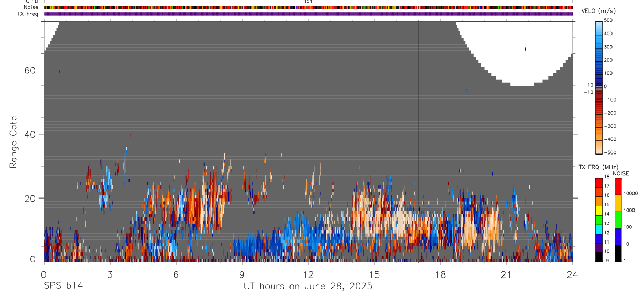Click the x-axis hour tick label 21

coord(507,274)
